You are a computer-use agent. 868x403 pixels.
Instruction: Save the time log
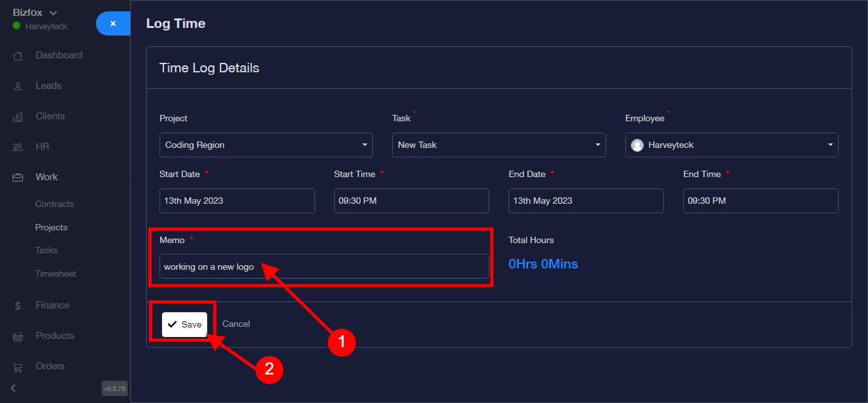[184, 324]
